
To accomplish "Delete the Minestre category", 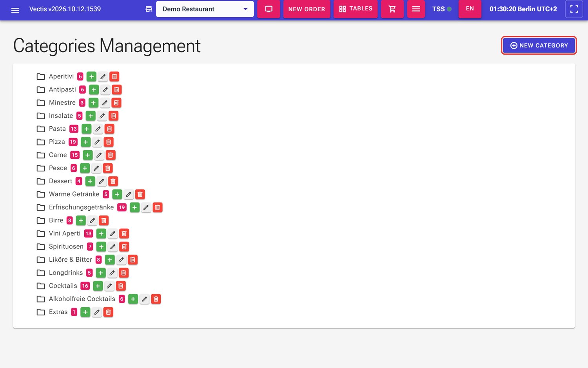I will coord(116,103).
